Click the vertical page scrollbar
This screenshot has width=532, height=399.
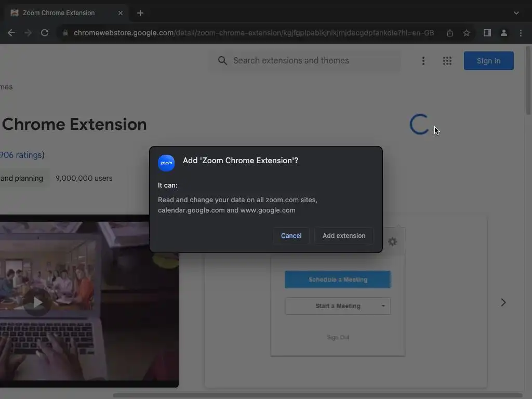pos(528,82)
